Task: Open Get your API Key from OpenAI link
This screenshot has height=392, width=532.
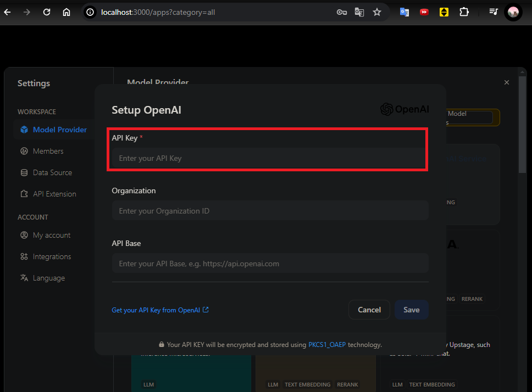Action: click(x=156, y=310)
